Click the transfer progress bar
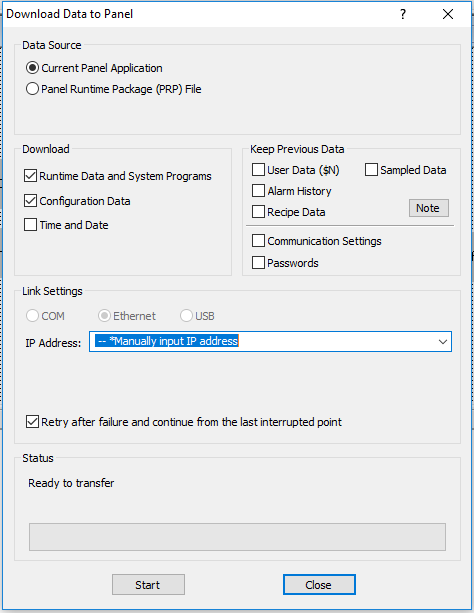Viewport: 474px width, 613px height. tap(237, 537)
